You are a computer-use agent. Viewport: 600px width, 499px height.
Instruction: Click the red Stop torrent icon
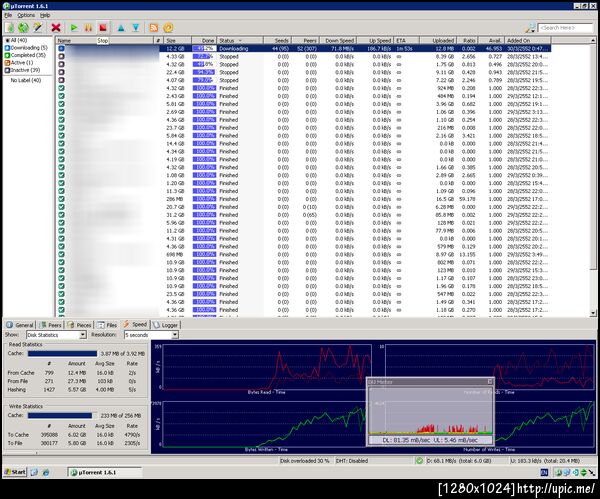[x=103, y=28]
